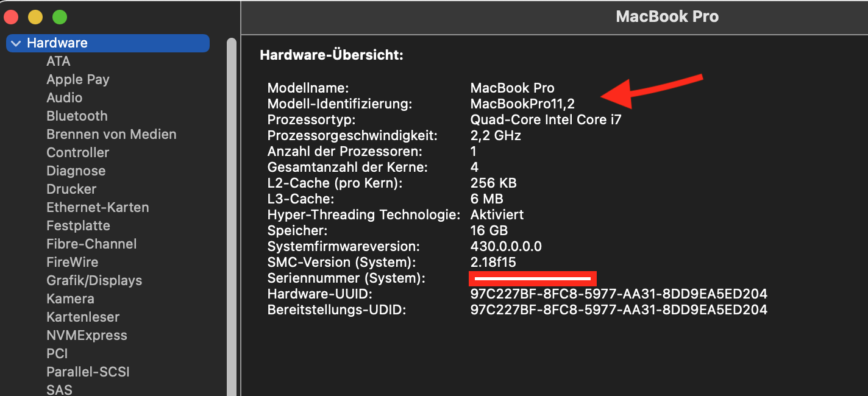Open the Apple Pay section
Viewport: 868px width, 396px height.
[78, 80]
